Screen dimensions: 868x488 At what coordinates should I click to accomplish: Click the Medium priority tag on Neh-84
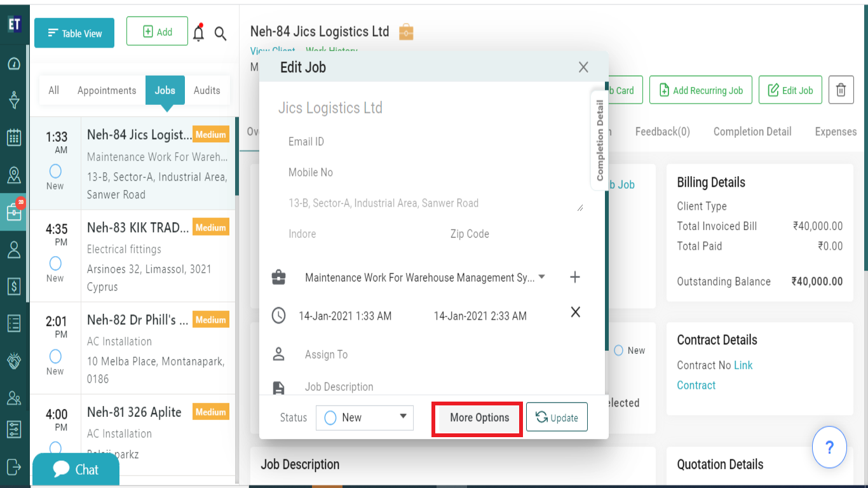[x=211, y=135]
